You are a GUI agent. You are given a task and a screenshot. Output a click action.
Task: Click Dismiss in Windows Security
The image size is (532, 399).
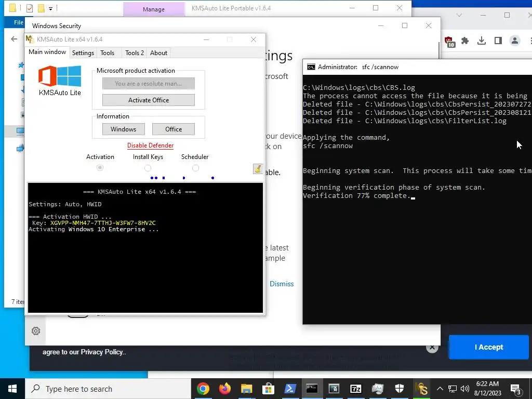click(x=282, y=284)
